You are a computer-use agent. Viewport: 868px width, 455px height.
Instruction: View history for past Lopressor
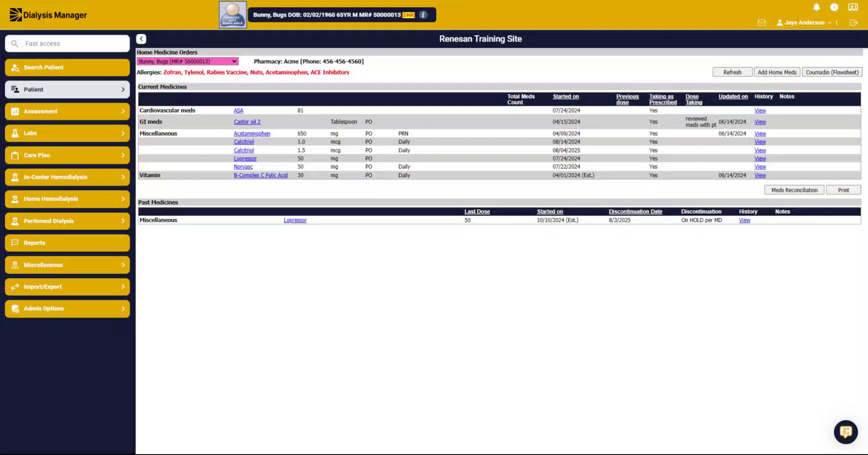[x=744, y=220]
